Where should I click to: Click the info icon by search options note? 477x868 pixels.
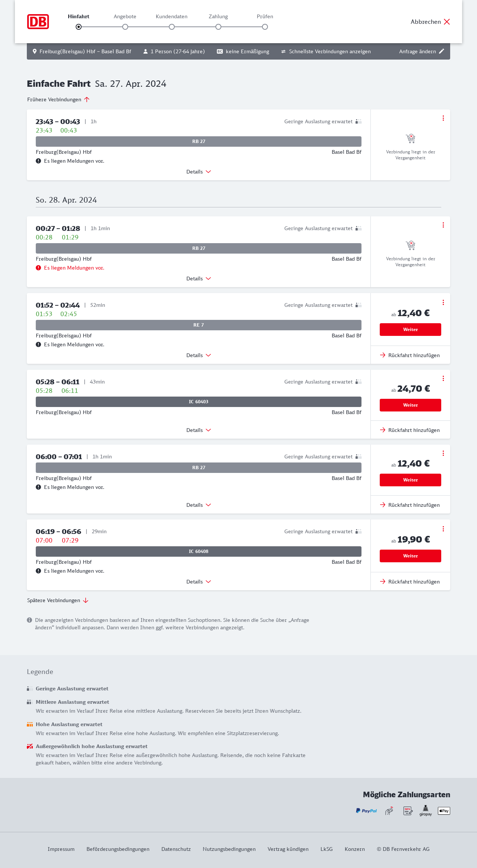pyautogui.click(x=29, y=620)
